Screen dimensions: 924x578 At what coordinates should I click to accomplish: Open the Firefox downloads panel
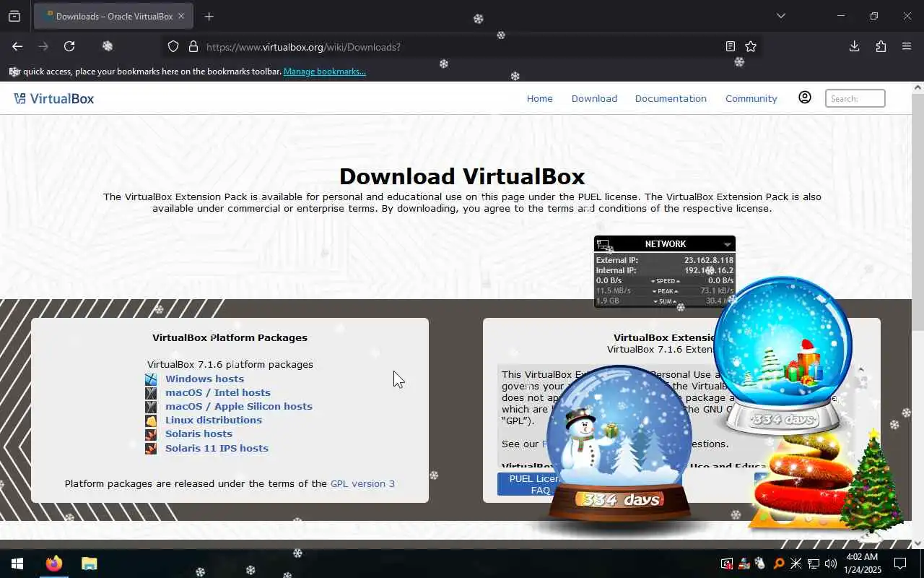pyautogui.click(x=854, y=46)
